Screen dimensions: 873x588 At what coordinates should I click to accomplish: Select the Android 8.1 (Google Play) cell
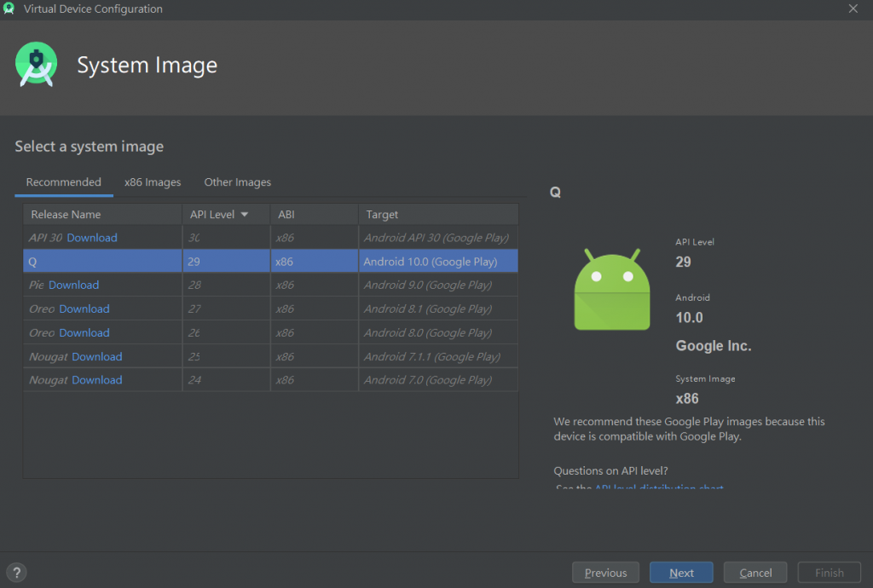pos(439,308)
